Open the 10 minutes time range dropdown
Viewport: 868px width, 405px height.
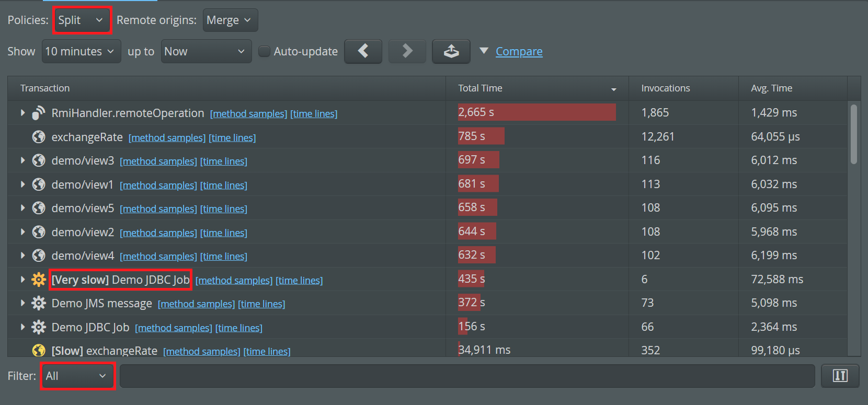click(x=81, y=51)
